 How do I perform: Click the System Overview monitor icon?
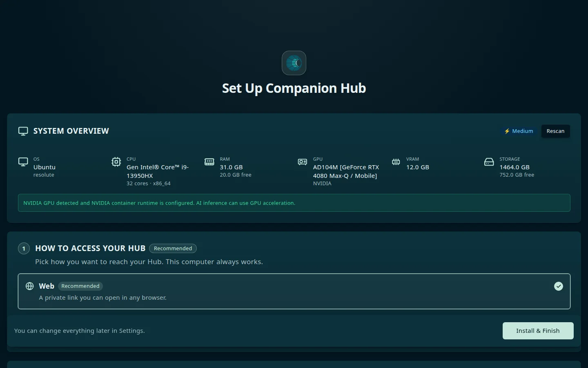coord(23,131)
